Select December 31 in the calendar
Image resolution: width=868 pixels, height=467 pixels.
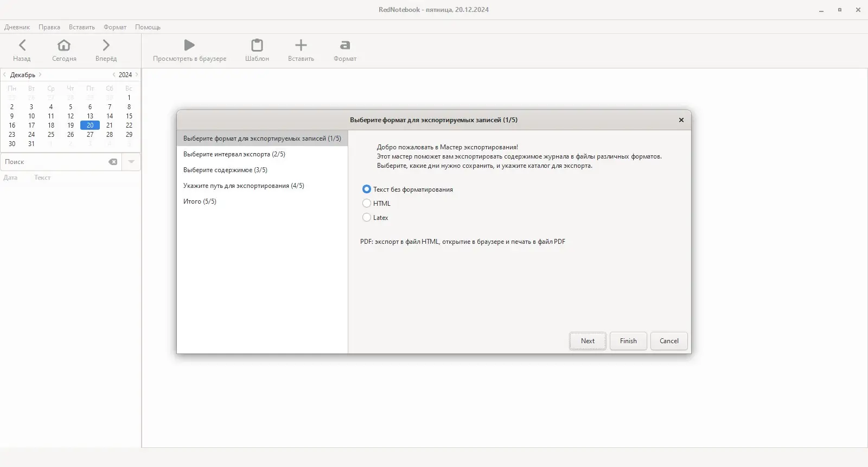(x=31, y=144)
